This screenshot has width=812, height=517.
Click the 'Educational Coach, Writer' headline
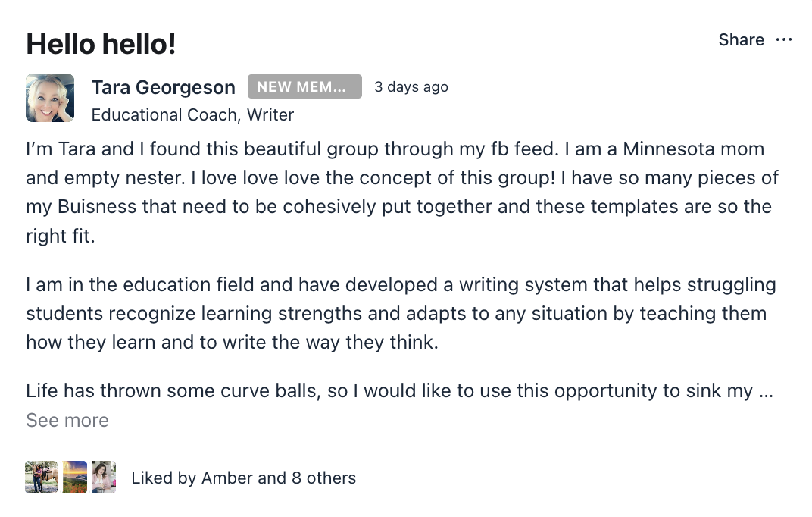click(x=192, y=115)
